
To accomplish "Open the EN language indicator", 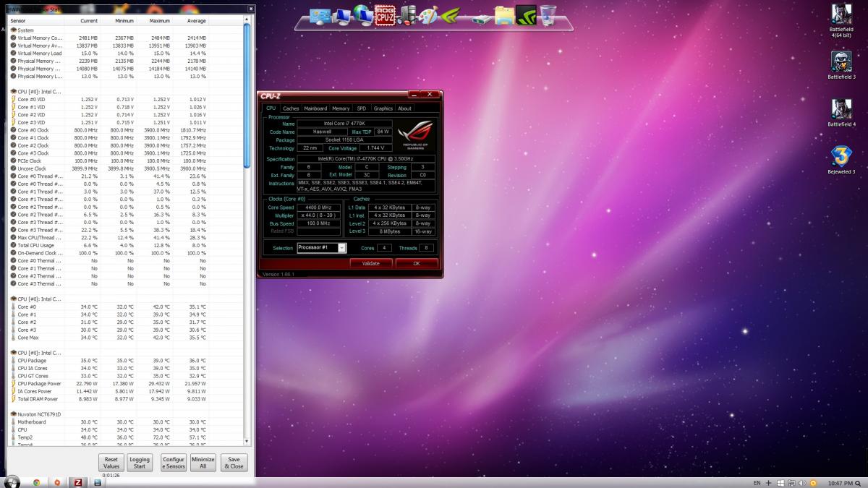I will [757, 482].
